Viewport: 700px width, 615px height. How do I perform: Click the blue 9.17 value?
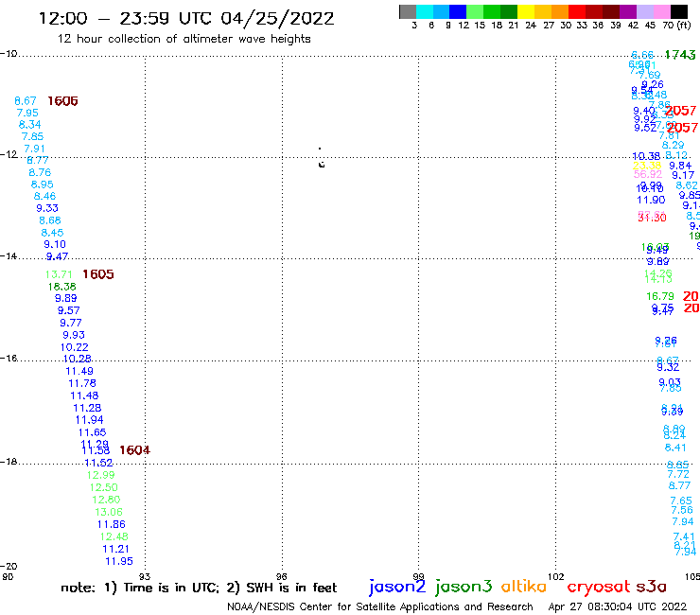coord(683,176)
